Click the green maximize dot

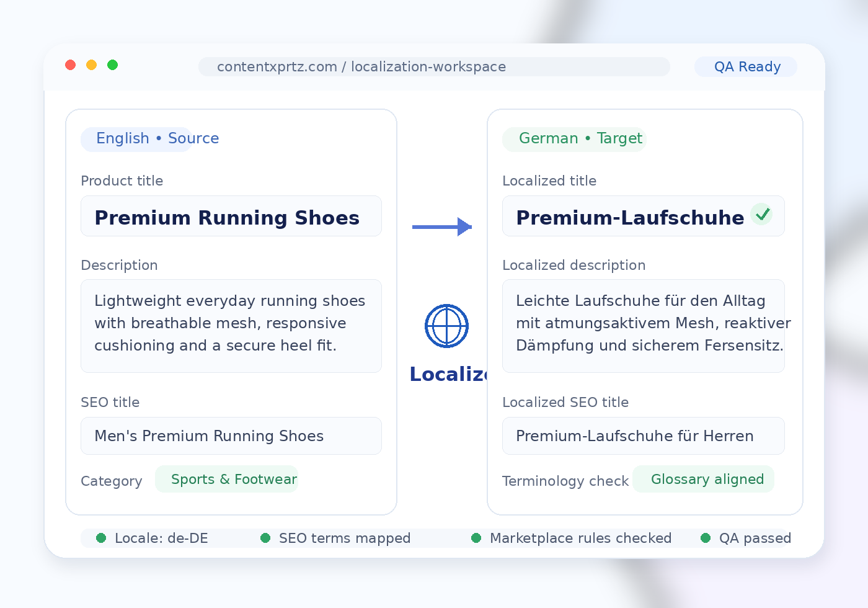click(113, 65)
